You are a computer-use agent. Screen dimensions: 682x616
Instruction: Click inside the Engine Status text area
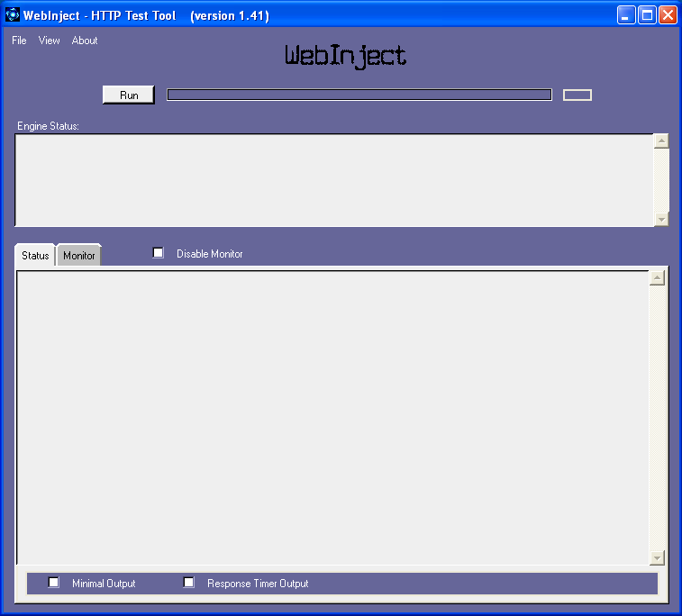(334, 180)
